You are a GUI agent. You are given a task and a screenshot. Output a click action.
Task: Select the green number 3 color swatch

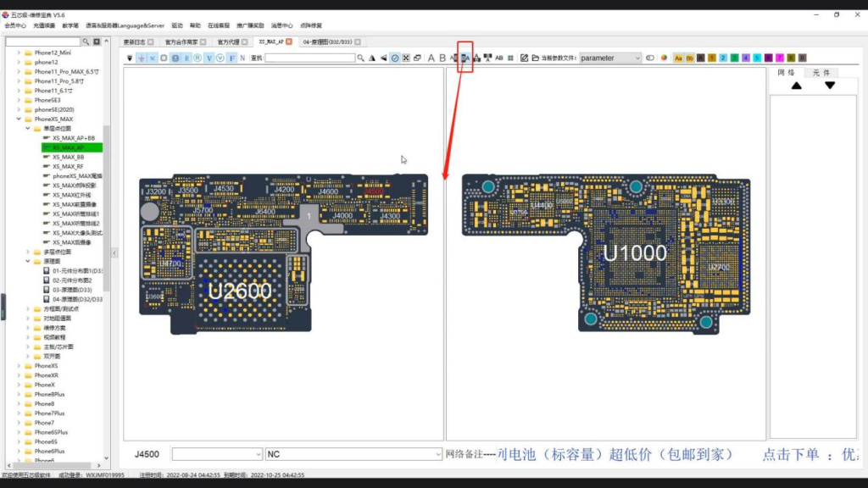pyautogui.click(x=735, y=58)
